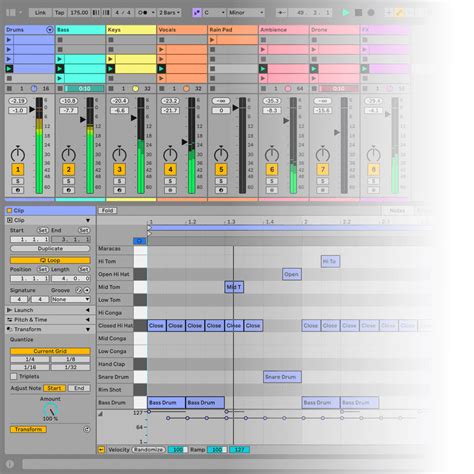This screenshot has width=474, height=474.
Task: Click the tempo nudge down icon
Action: 96,13
